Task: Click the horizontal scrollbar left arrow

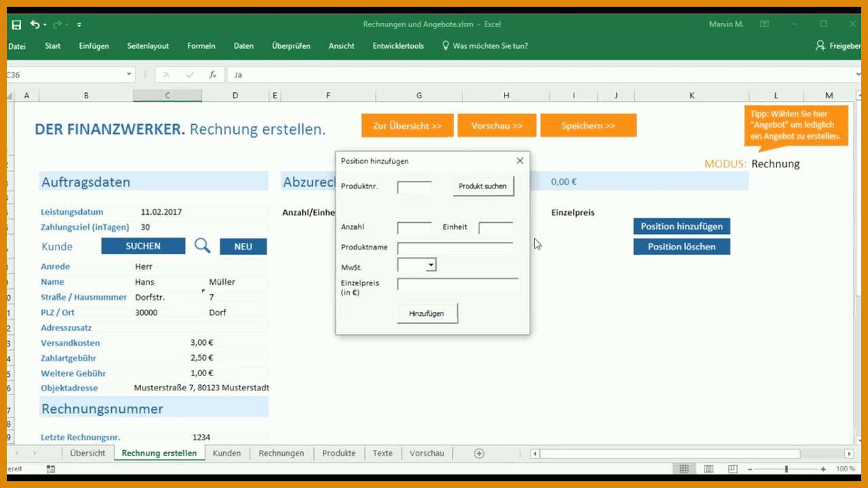Action: pos(535,453)
